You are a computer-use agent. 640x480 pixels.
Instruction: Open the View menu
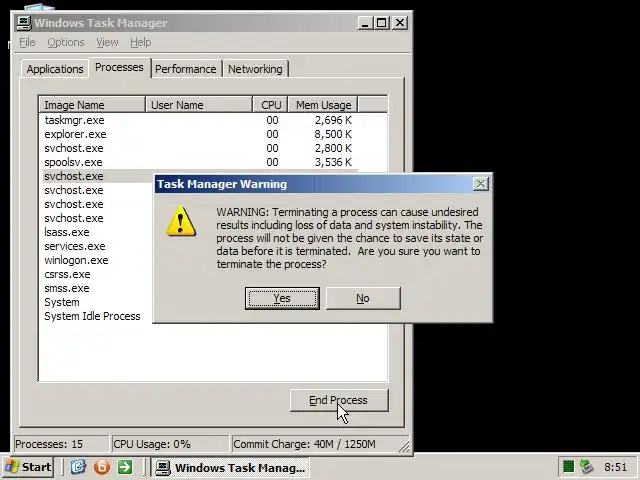click(107, 42)
